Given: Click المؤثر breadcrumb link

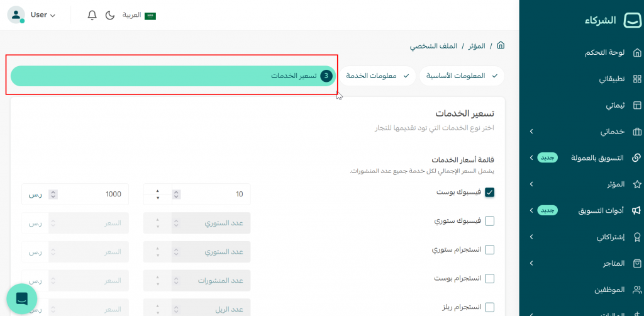Looking at the screenshot, I should coord(476,46).
